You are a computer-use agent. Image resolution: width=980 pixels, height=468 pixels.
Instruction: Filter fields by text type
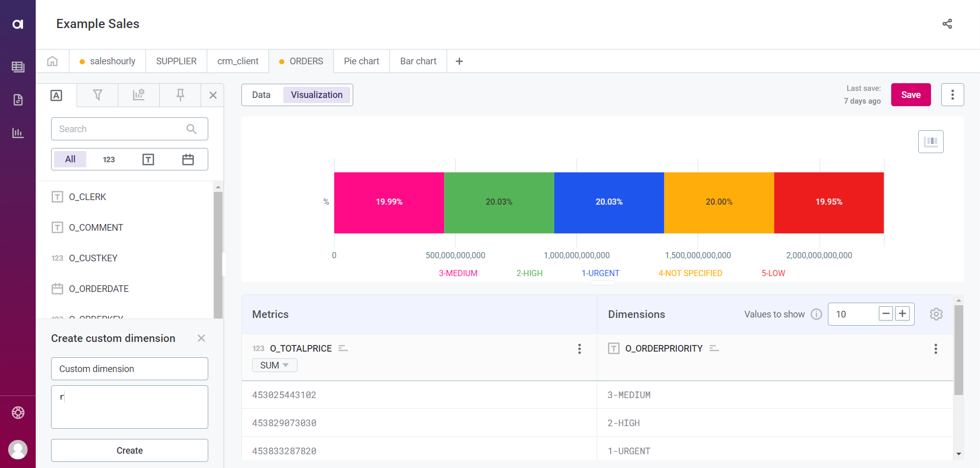tap(148, 160)
